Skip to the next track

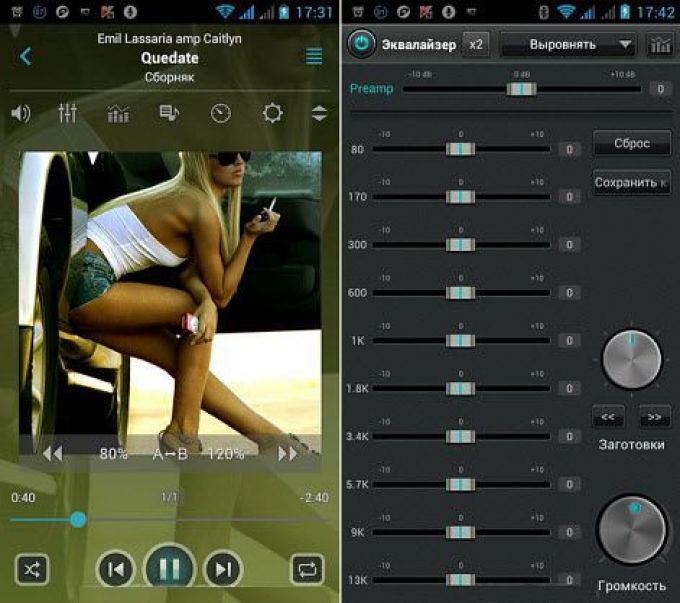(223, 570)
